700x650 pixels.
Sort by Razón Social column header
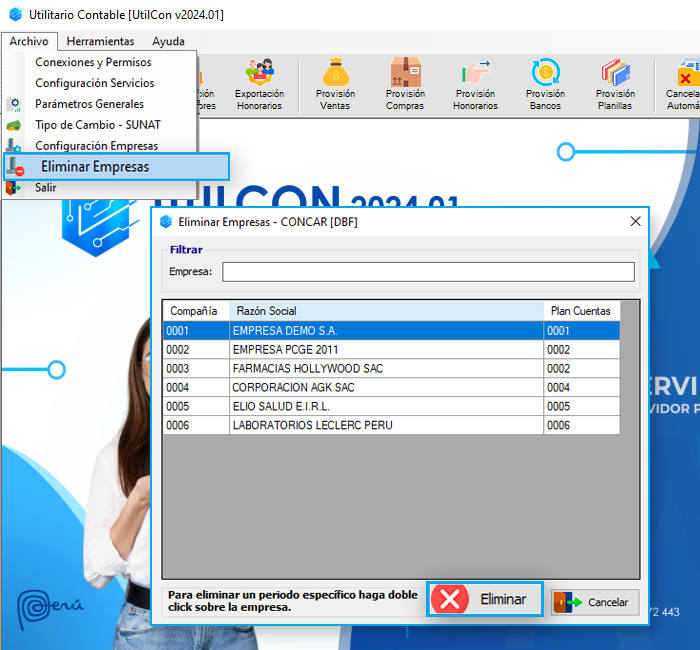point(387,311)
